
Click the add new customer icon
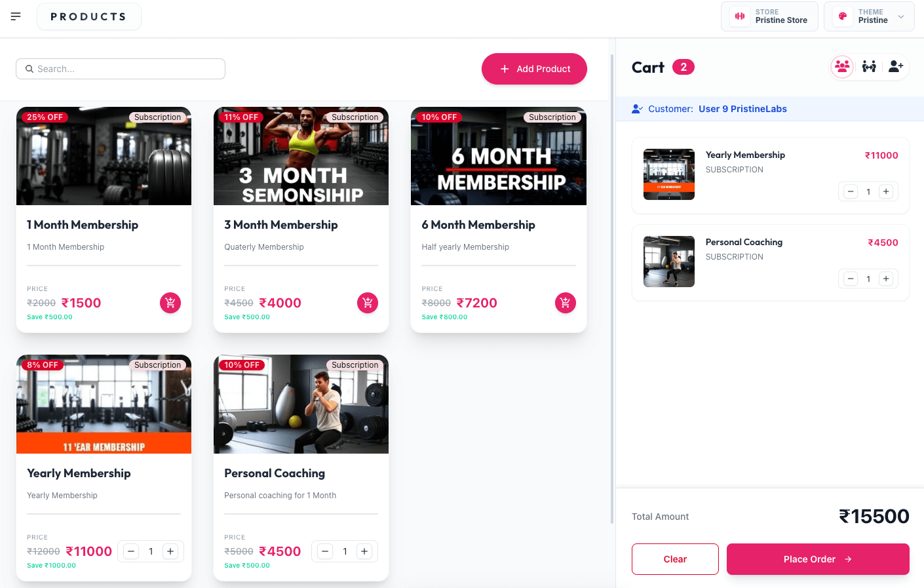tap(895, 66)
